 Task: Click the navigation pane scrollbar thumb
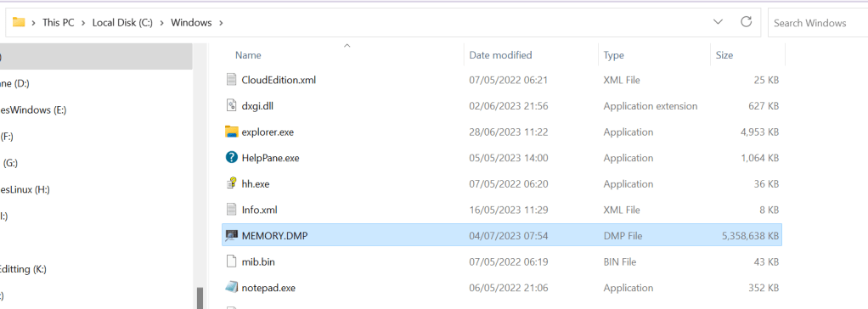200,298
